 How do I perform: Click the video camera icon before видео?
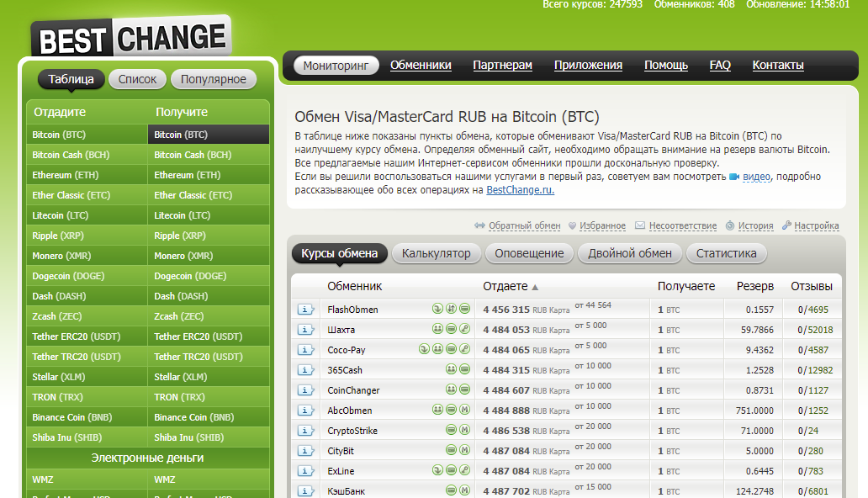pyautogui.click(x=734, y=177)
